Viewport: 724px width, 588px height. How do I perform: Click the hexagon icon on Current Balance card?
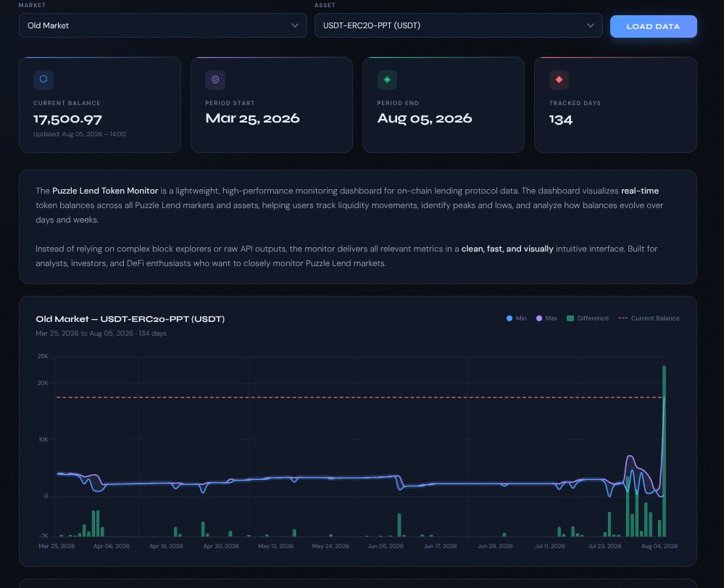point(43,80)
